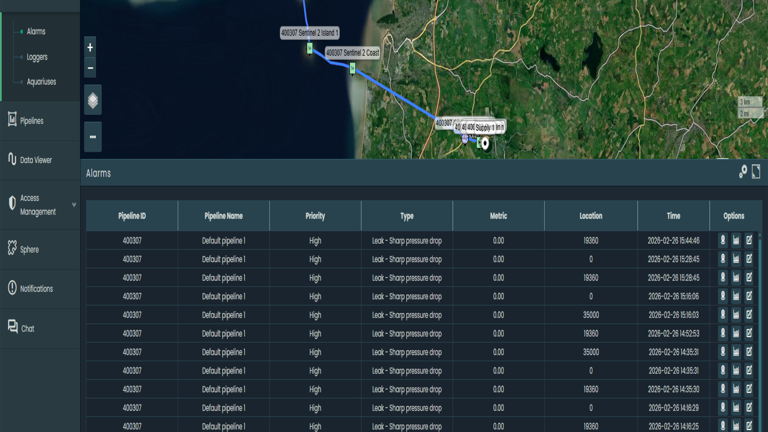
Task: Click the Sentinel 2 Coast map marker
Action: tap(352, 68)
